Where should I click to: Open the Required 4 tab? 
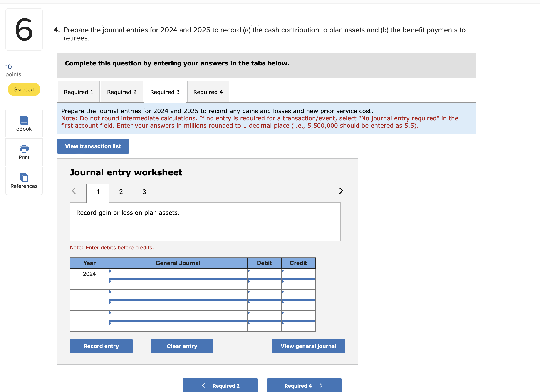click(208, 92)
